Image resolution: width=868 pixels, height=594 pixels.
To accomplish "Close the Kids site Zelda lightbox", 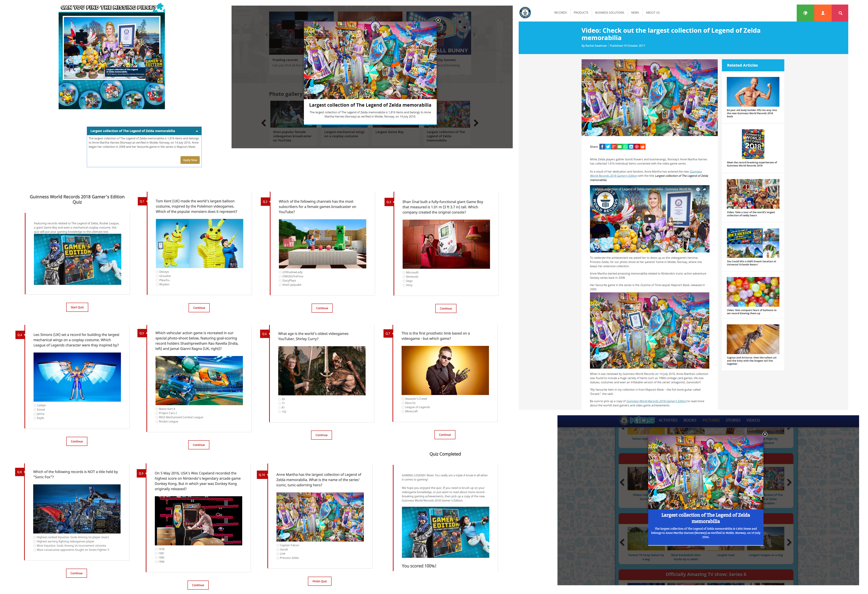I will tap(765, 434).
